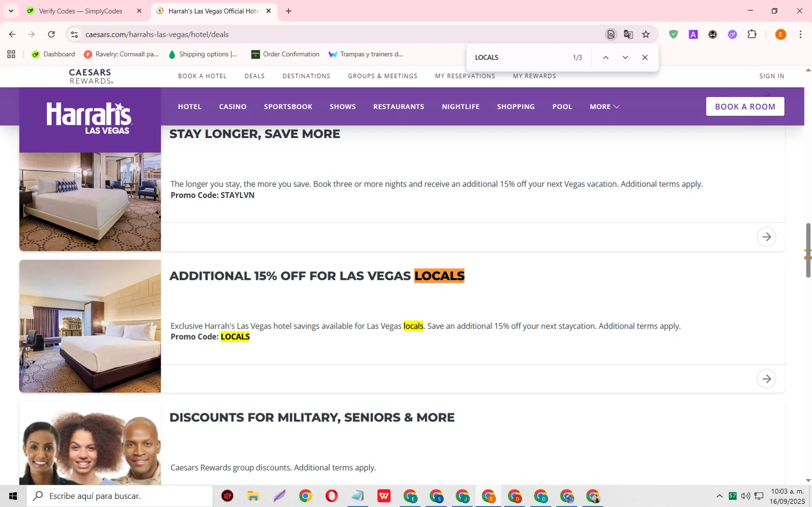The image size is (812, 507).
Task: Open Stay Longer, Save More arrow
Action: [x=767, y=237]
